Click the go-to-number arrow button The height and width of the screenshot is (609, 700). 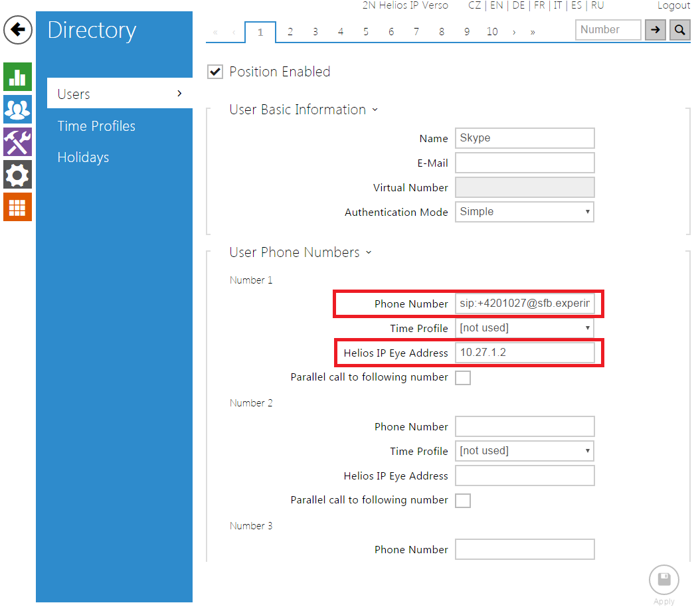(655, 30)
